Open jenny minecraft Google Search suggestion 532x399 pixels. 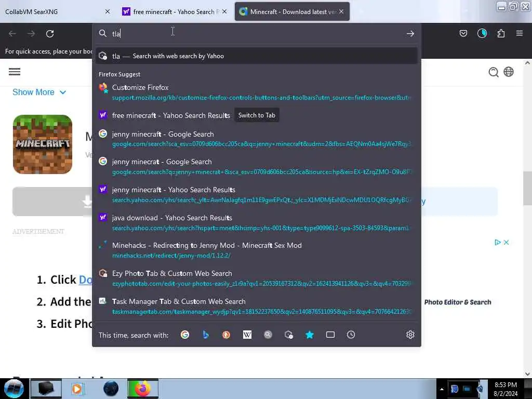tap(257, 139)
